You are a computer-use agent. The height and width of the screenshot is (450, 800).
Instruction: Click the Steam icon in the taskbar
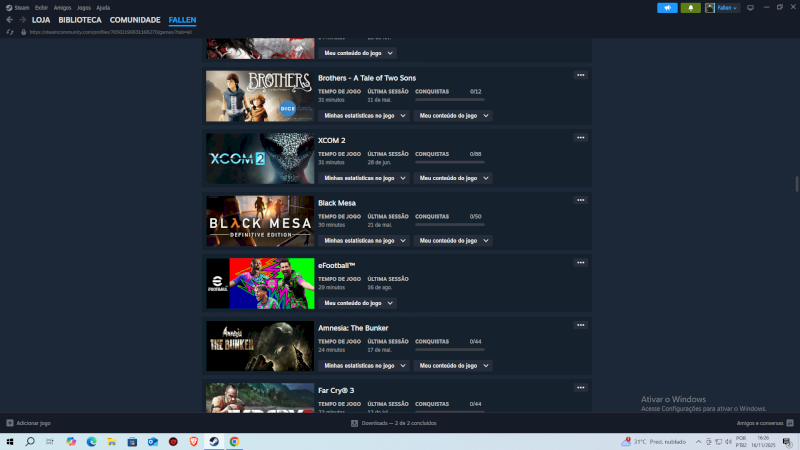214,442
